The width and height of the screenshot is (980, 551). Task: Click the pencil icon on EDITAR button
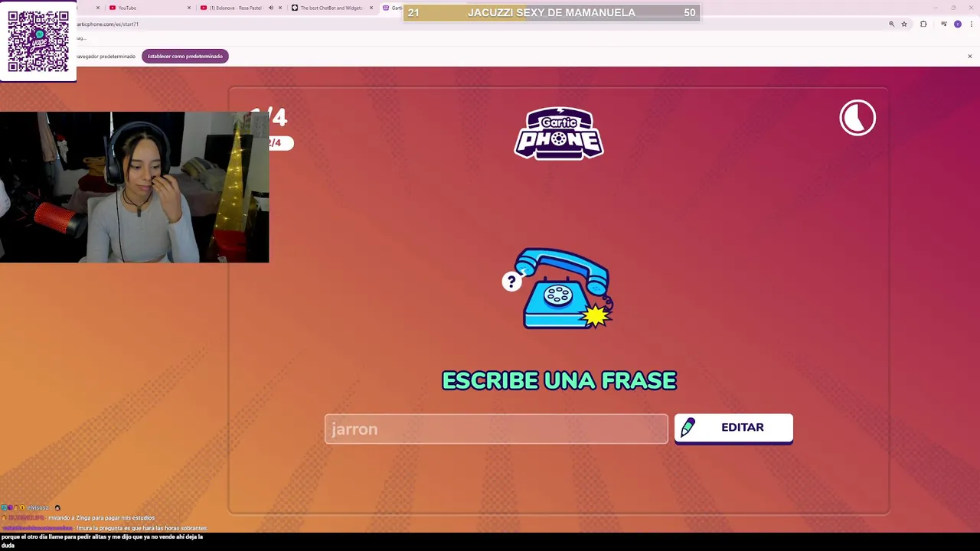pyautogui.click(x=688, y=427)
